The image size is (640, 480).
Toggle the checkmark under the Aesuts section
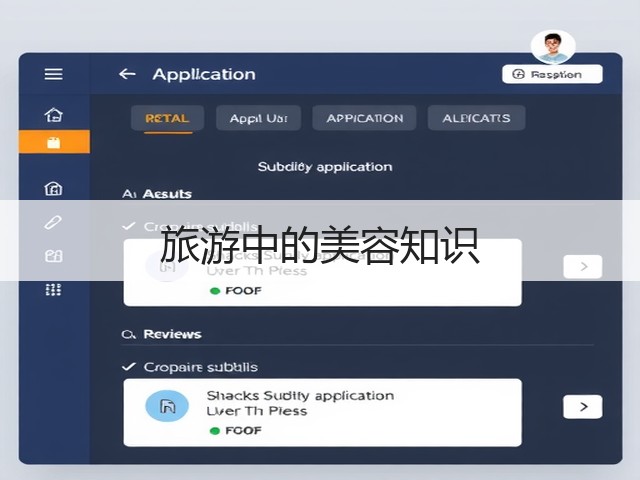coord(129,226)
